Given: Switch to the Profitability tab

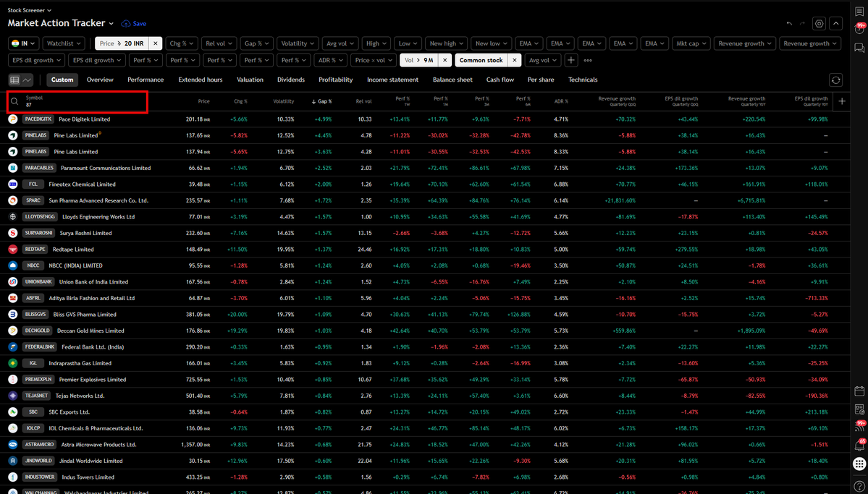Looking at the screenshot, I should tap(335, 80).
